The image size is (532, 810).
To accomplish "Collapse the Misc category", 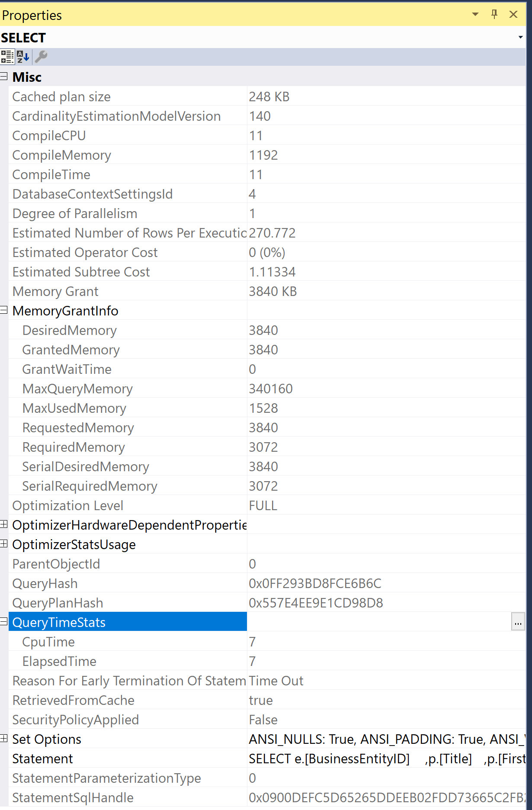I will tap(4, 77).
